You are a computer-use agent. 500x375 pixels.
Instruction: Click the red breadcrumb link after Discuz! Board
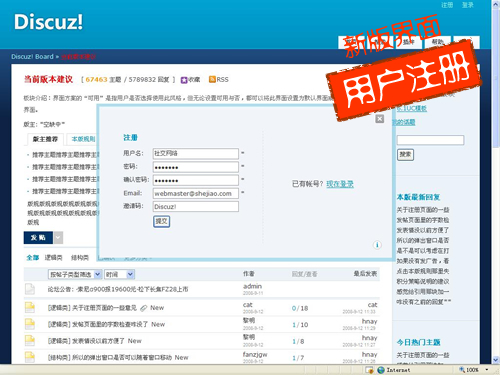click(x=78, y=57)
